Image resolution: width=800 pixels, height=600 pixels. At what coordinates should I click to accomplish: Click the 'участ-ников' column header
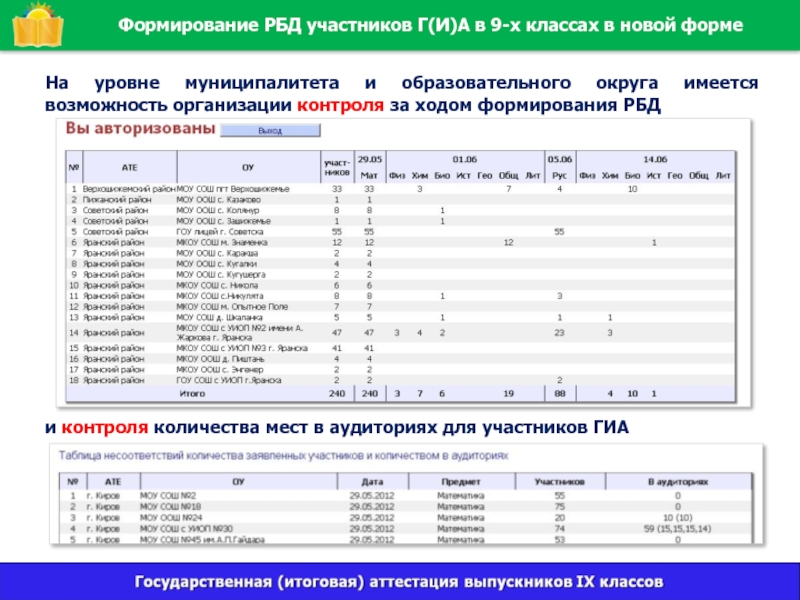[337, 167]
